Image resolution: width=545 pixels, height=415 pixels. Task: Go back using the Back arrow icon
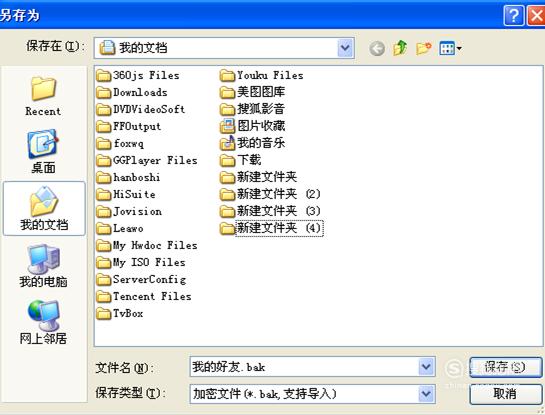[377, 48]
